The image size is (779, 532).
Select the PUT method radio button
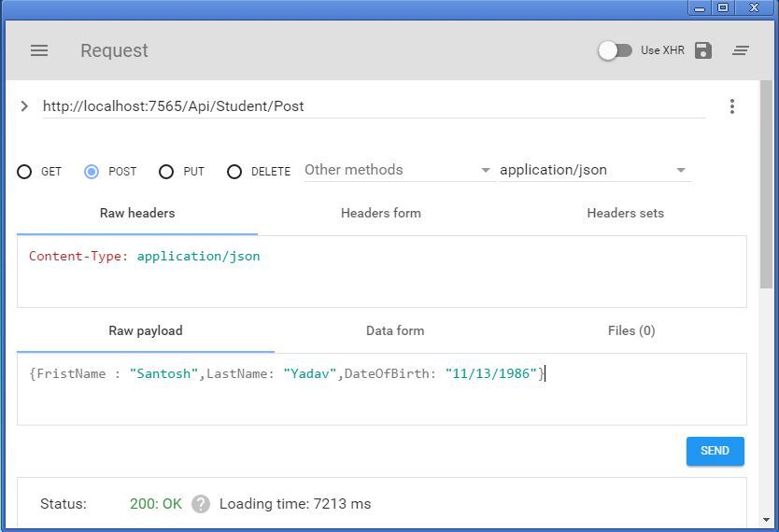tap(166, 172)
